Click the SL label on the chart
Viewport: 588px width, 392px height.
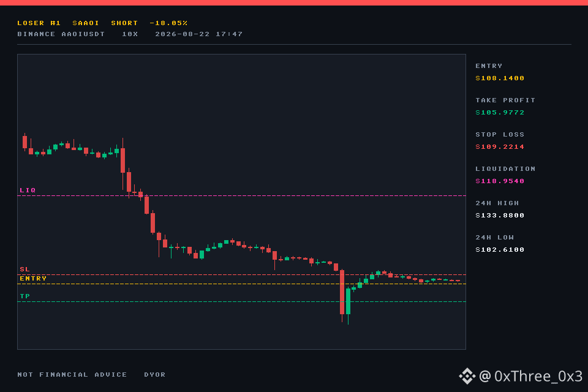(x=24, y=269)
